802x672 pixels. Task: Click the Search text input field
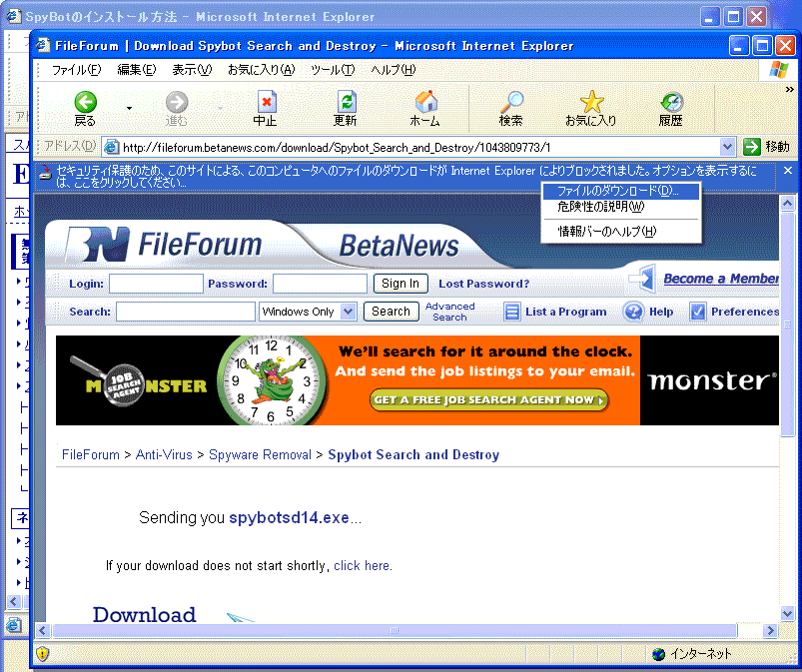pyautogui.click(x=186, y=312)
